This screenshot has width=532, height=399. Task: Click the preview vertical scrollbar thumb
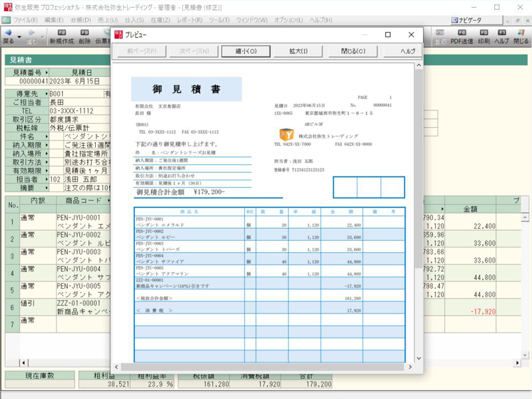pyautogui.click(x=419, y=168)
